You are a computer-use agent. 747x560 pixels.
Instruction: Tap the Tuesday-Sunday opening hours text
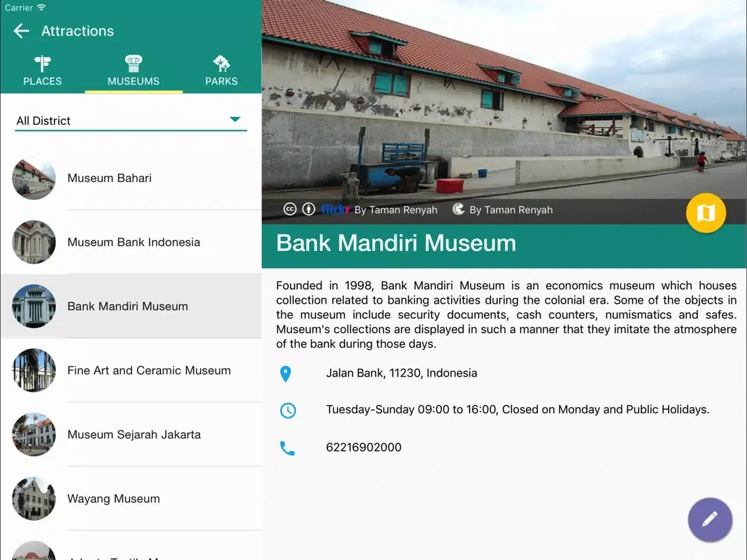(x=518, y=409)
